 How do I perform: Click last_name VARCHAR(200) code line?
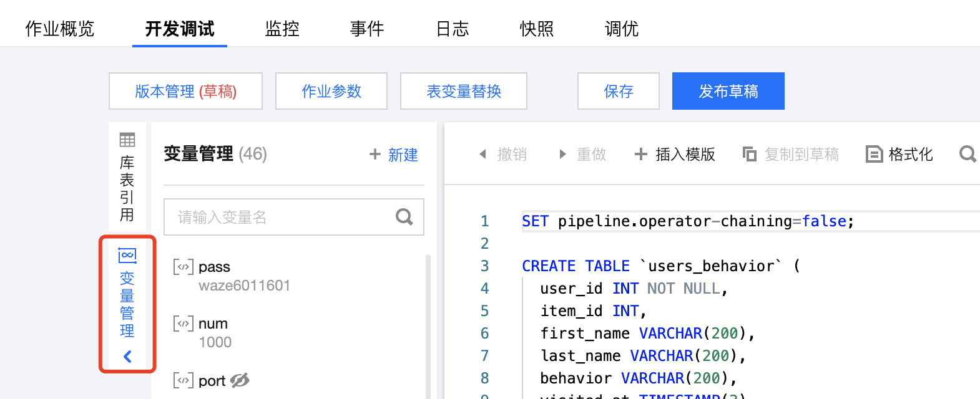644,356
